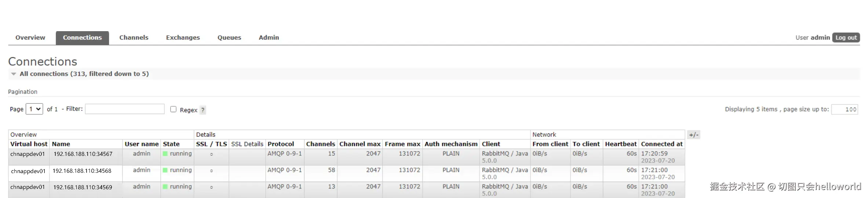Sort by Auth mechanism column

451,144
